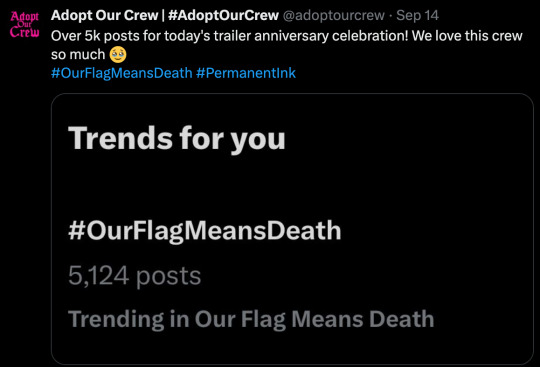Open the @adoptourcrew handle link
Viewport: 540px width, 367px height.
tap(333, 15)
